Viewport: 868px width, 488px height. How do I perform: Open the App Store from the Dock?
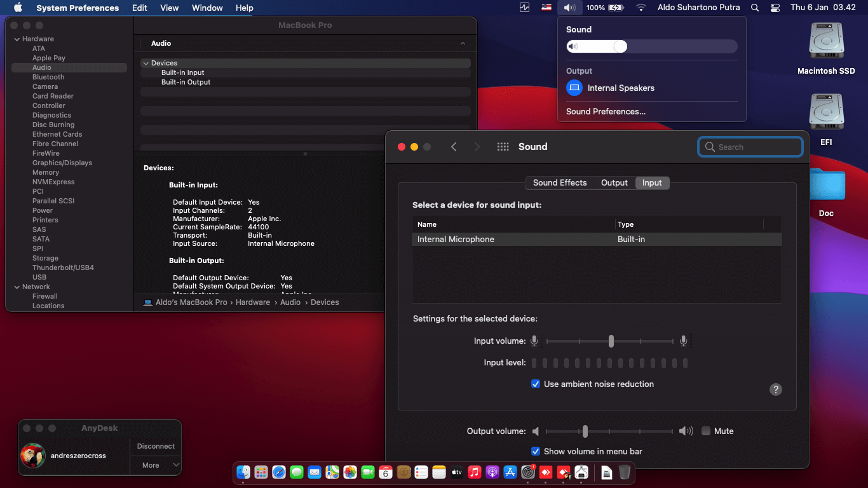pos(510,472)
